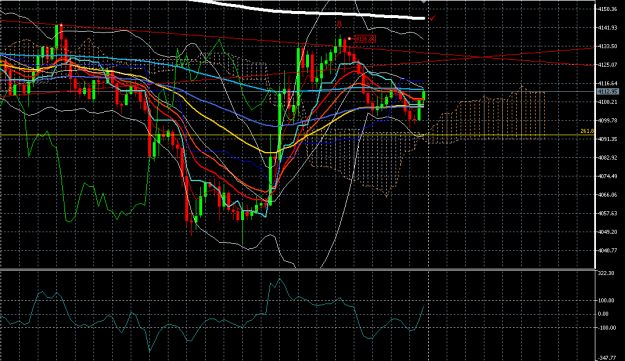The width and height of the screenshot is (625, 361).
Task: Click the 322.30 indicator scale label
Action: [x=606, y=273]
